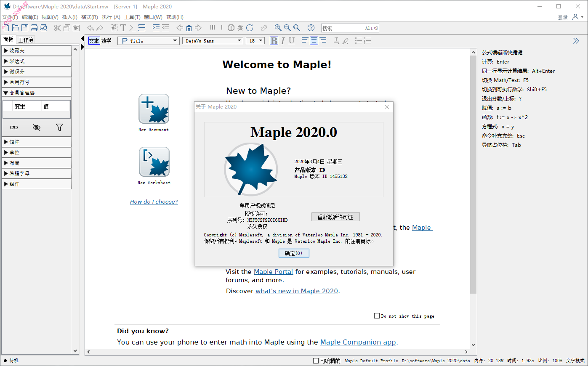This screenshot has height=366, width=588.
Task: Click 确定(O) button in About dialog
Action: pyautogui.click(x=294, y=253)
